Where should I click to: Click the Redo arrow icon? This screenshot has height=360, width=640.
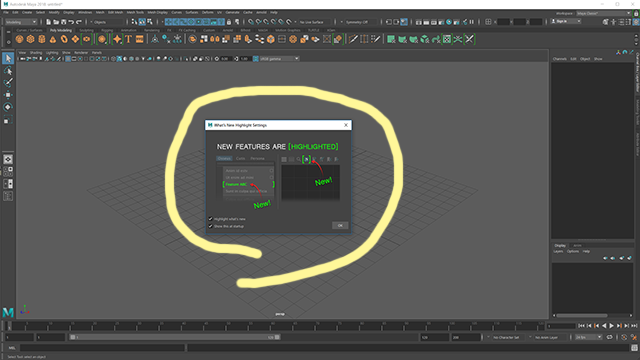click(x=79, y=22)
